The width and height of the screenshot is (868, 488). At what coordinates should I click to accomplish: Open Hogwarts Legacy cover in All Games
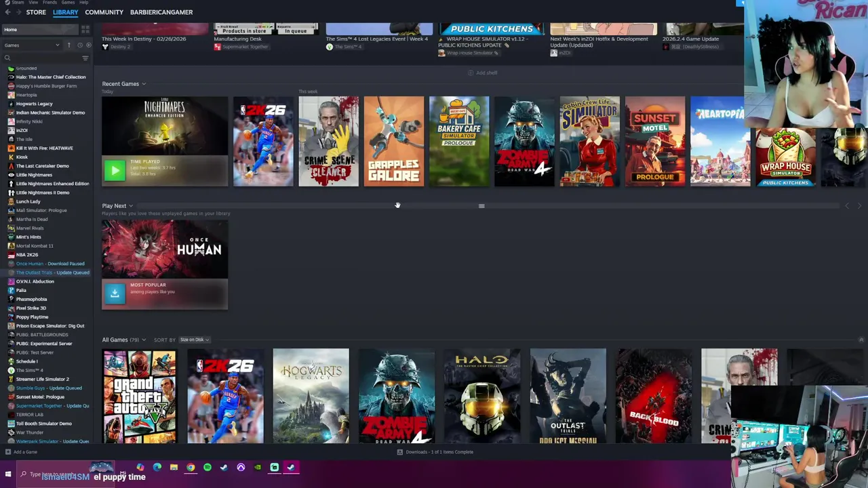tap(311, 396)
